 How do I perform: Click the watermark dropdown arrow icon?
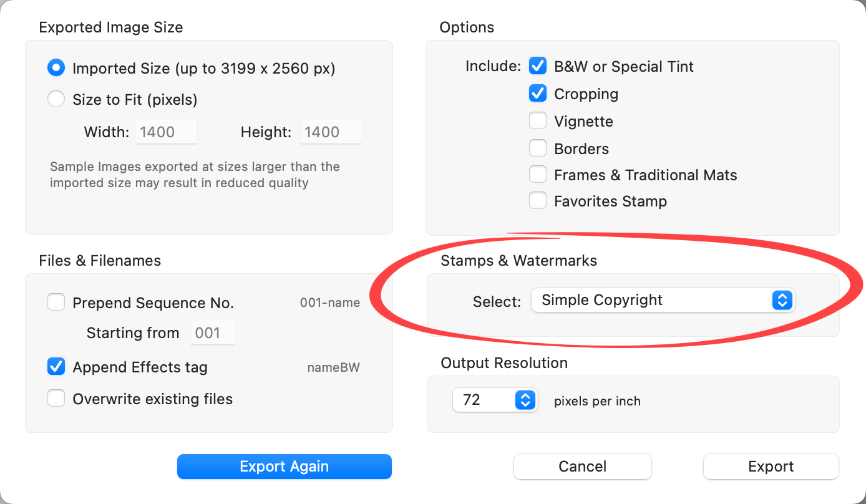coord(782,300)
